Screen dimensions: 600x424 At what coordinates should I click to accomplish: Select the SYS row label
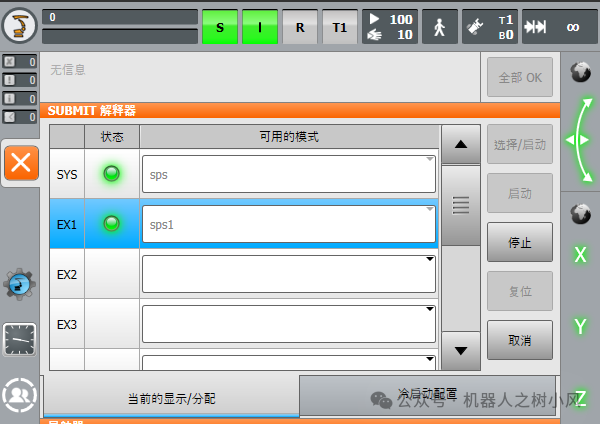(x=67, y=174)
